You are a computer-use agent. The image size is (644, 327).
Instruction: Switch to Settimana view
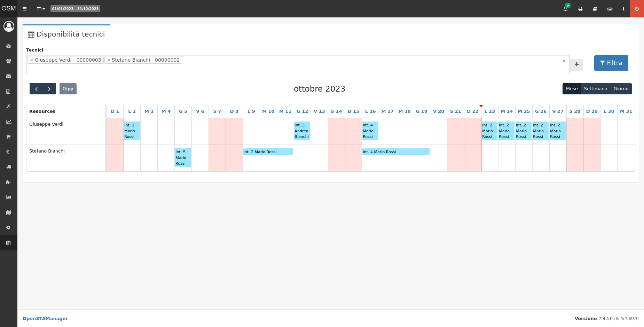point(595,89)
